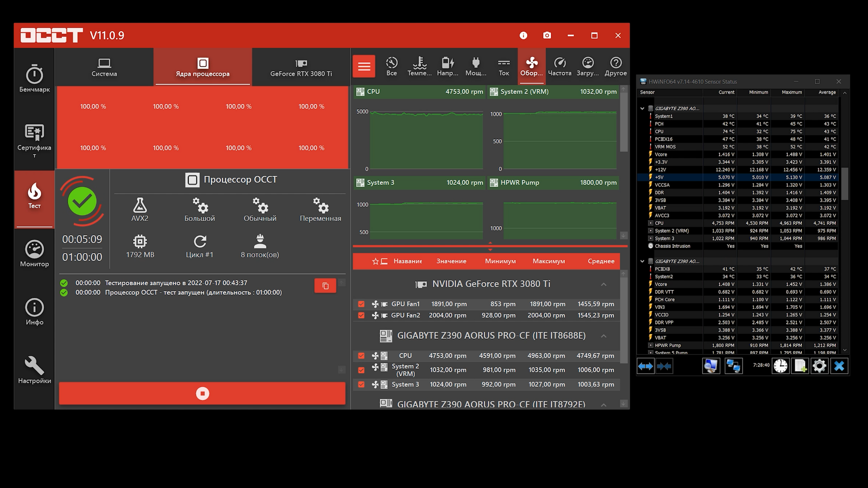The height and width of the screenshot is (488, 868).
Task: Filter sensors by Напряжение
Action: pos(448,67)
